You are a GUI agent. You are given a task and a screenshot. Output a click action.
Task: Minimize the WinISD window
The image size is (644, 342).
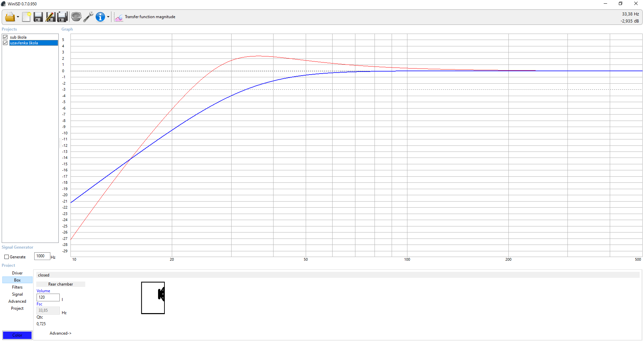605,4
